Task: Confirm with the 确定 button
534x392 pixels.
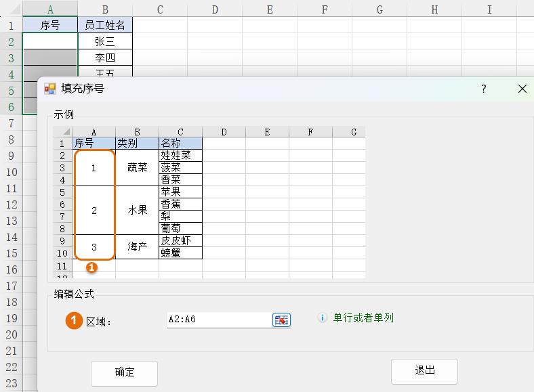Action: point(124,373)
